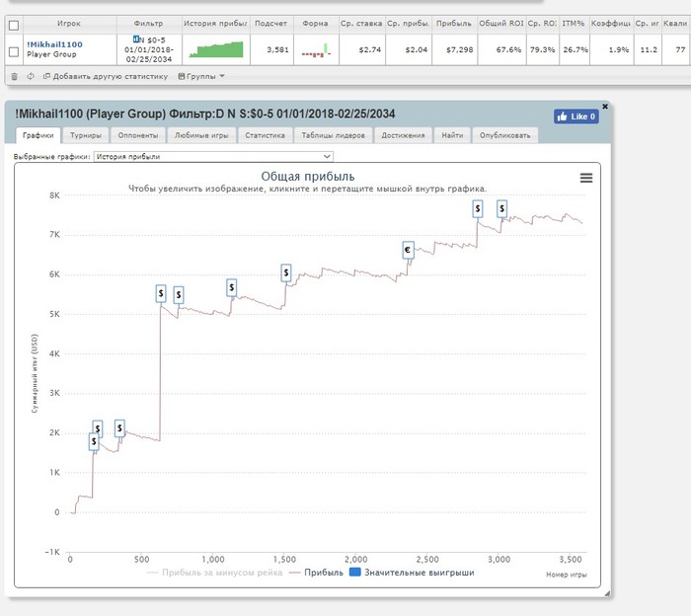The width and height of the screenshot is (691, 616).
Task: Click the Facebook Like button
Action: 576,116
